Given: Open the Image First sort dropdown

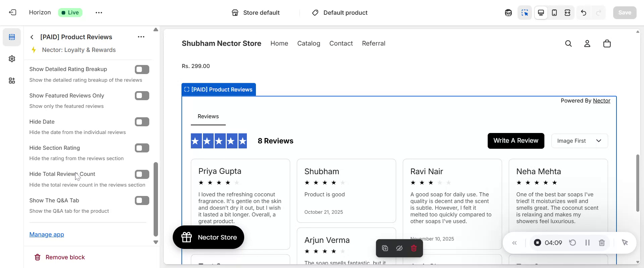Looking at the screenshot, I should click(x=580, y=141).
